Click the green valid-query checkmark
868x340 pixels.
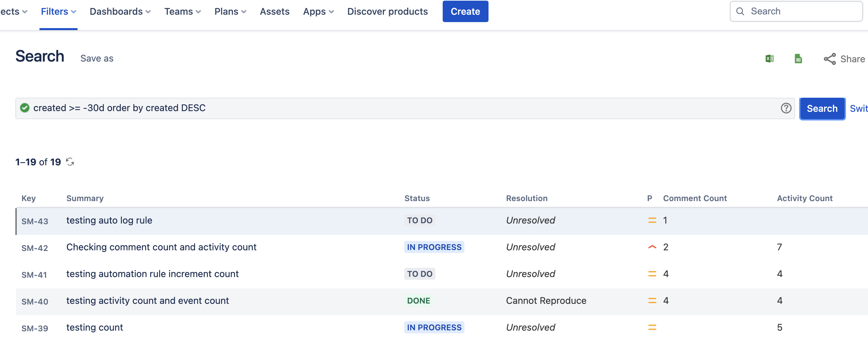[25, 108]
